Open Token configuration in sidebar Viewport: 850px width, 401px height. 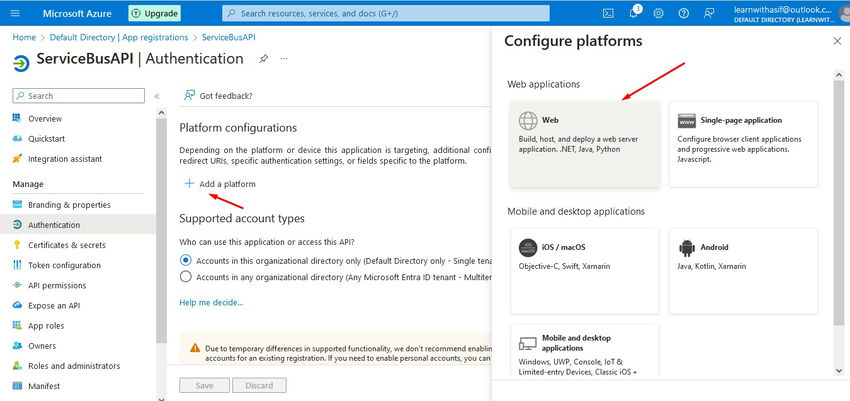click(x=64, y=265)
